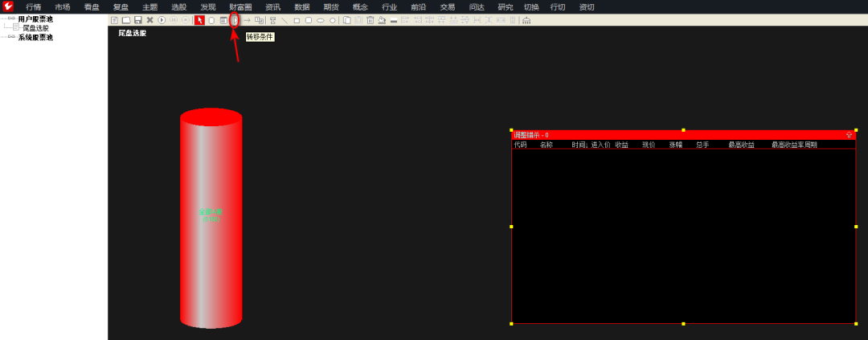
Task: Click the delete X toolbar icon
Action: [x=150, y=20]
